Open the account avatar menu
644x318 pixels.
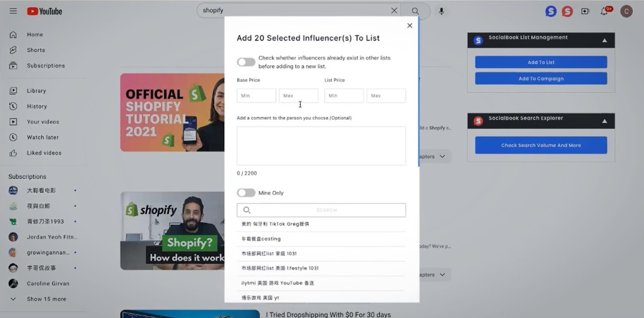pyautogui.click(x=626, y=11)
